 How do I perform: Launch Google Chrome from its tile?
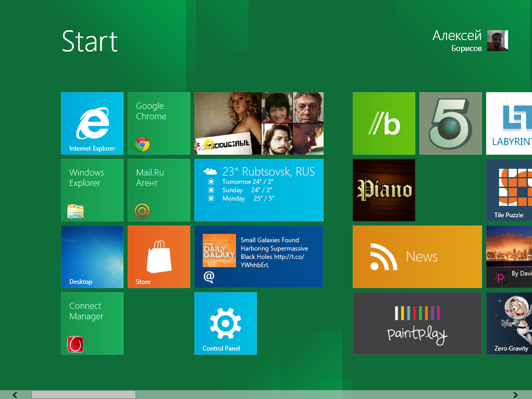pyautogui.click(x=159, y=123)
